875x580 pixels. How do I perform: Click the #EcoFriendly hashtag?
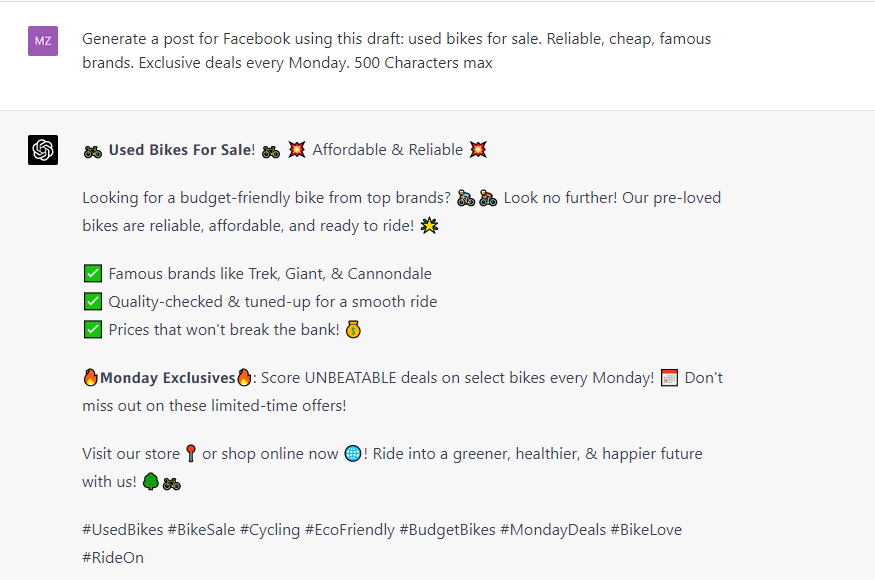(x=350, y=529)
